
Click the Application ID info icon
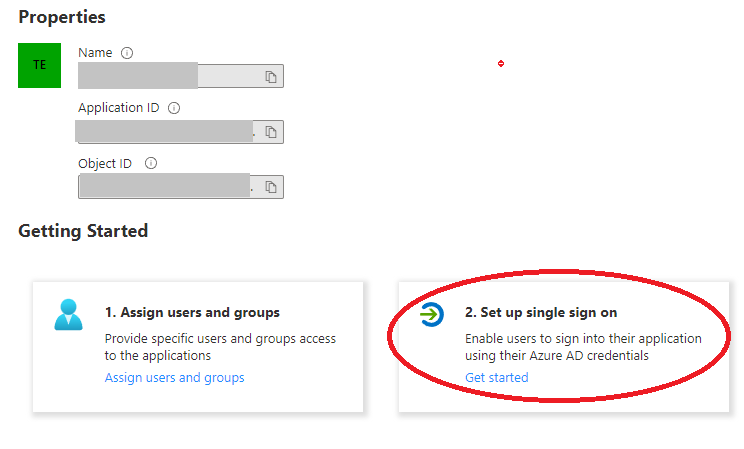pos(174,108)
